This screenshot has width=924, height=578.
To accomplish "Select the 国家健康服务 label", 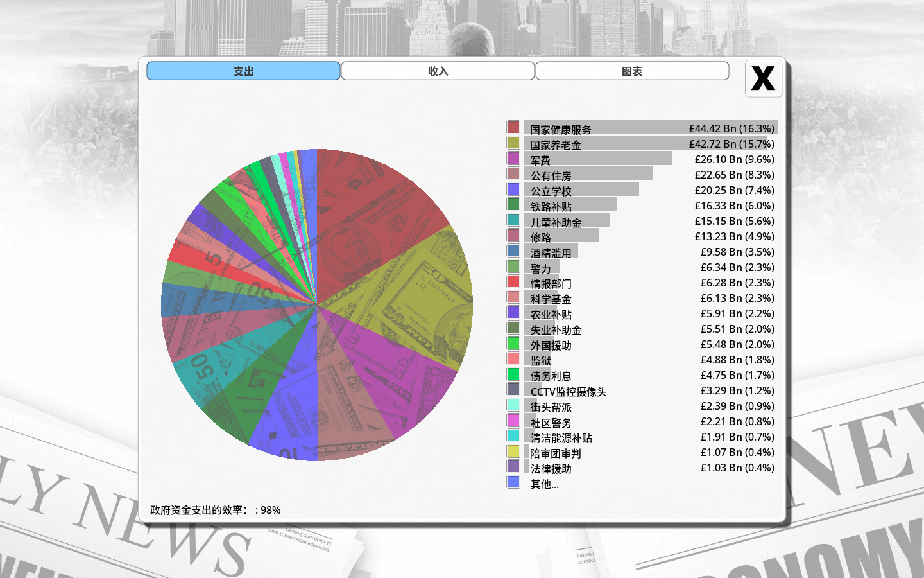I will 561,130.
